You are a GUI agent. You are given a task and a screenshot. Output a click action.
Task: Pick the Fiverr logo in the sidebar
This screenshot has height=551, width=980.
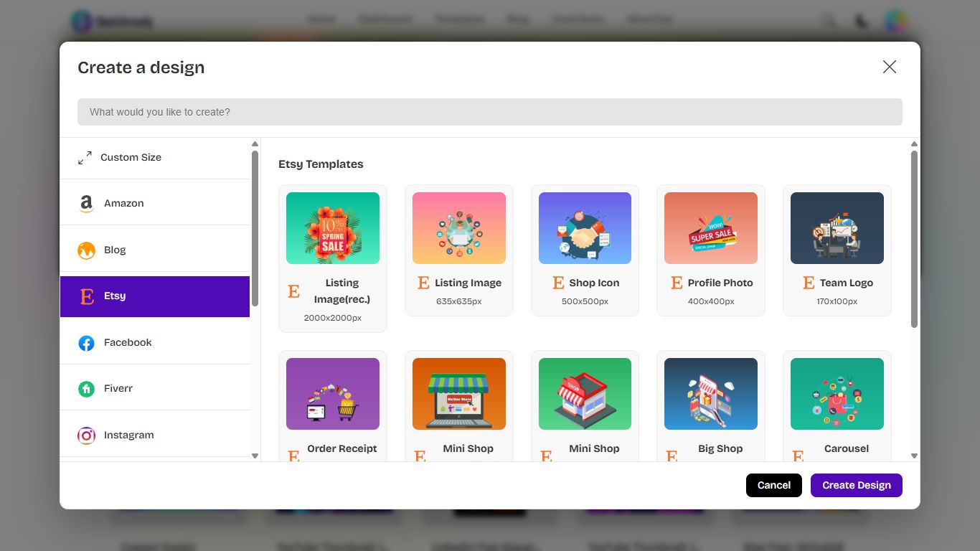click(86, 389)
